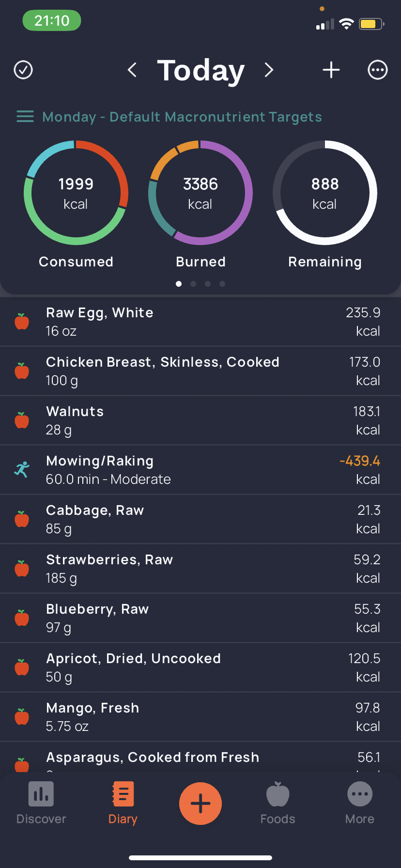The image size is (401, 868).
Task: Go to previous day arrow
Action: tap(132, 70)
